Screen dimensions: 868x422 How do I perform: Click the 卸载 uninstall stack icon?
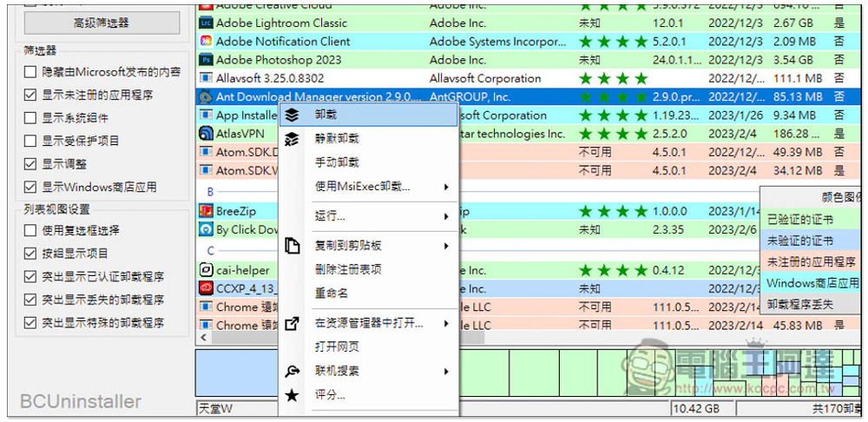[293, 115]
